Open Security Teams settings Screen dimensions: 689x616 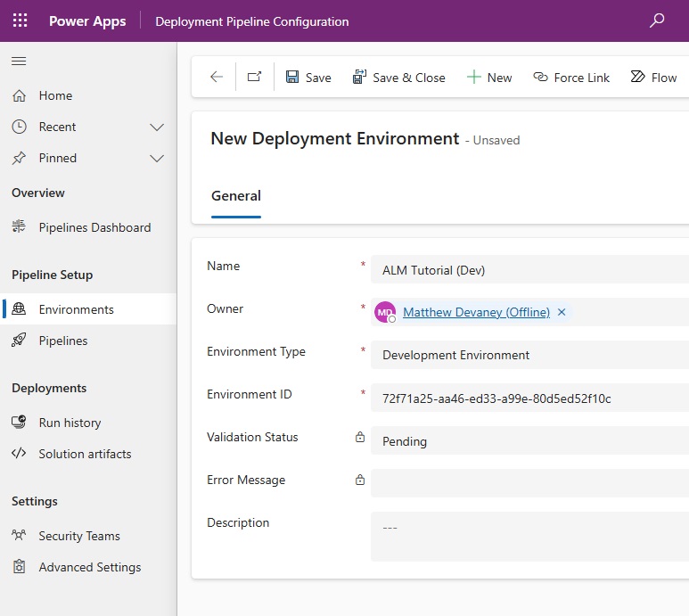88,536
